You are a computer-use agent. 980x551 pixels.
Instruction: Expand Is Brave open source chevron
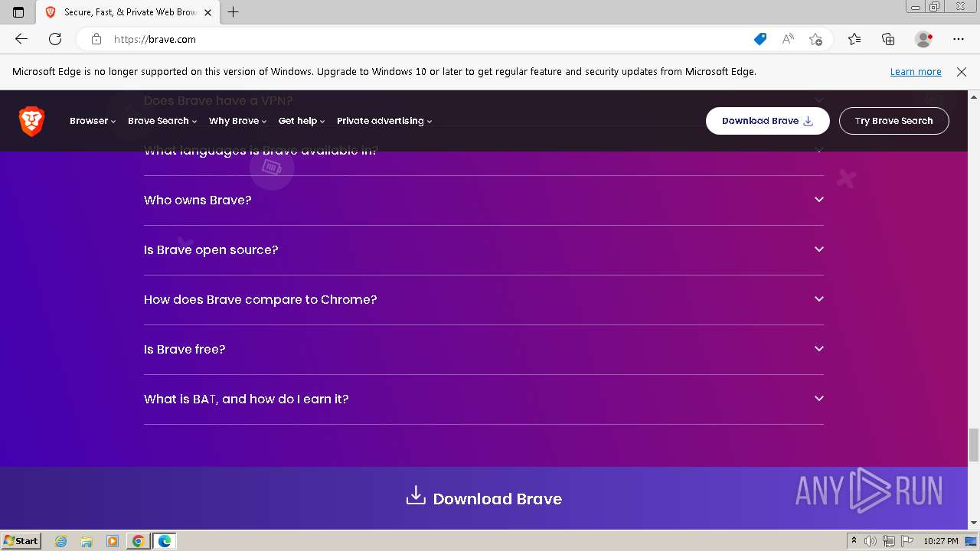819,249
